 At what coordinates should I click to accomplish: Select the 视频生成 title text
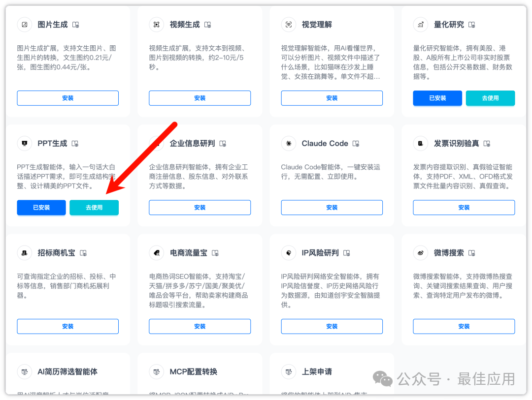tap(185, 25)
